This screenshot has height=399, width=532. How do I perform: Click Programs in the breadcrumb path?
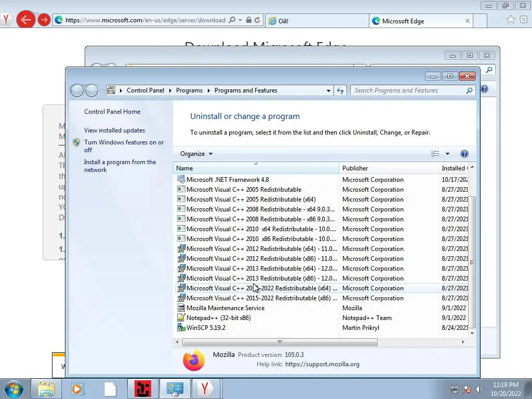point(189,90)
